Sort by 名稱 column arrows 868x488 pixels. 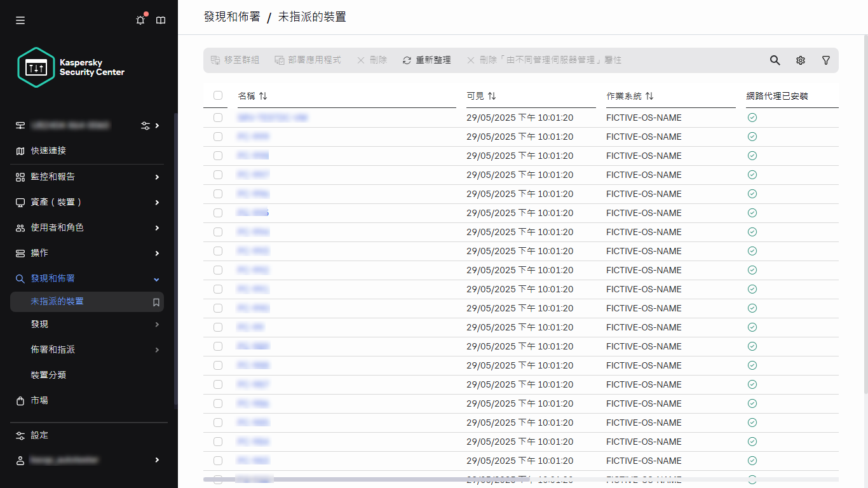(263, 96)
